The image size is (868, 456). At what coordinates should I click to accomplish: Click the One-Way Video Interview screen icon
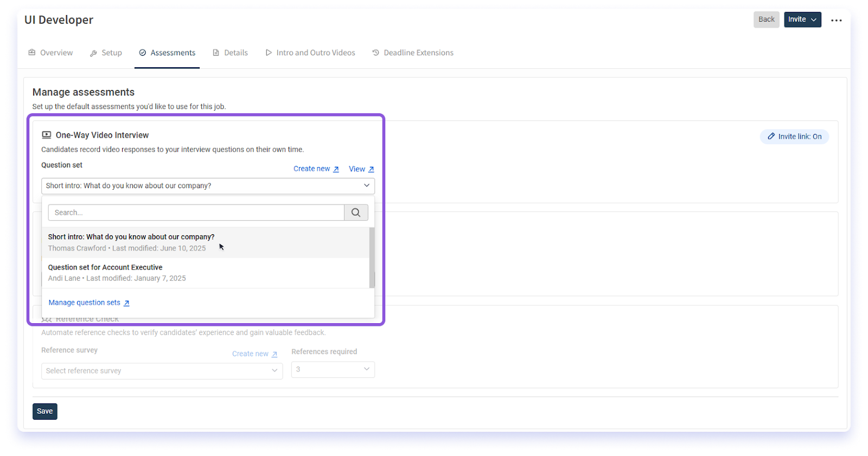point(47,135)
